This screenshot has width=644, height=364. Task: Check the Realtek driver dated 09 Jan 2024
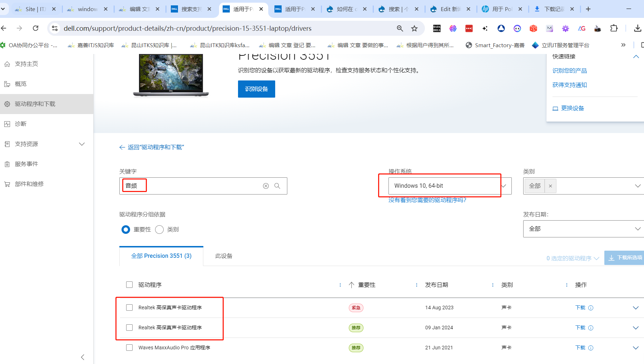click(x=129, y=328)
